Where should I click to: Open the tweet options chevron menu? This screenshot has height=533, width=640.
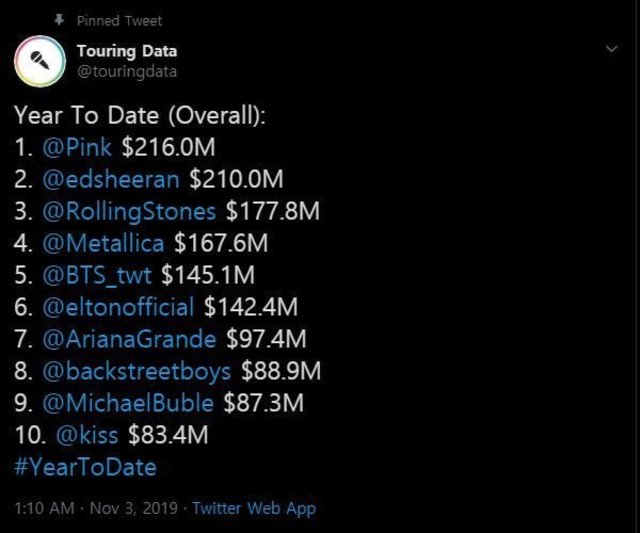pos(612,49)
